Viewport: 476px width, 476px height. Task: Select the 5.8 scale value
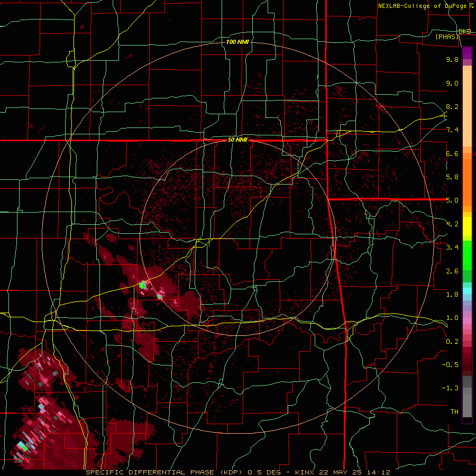tap(452, 177)
